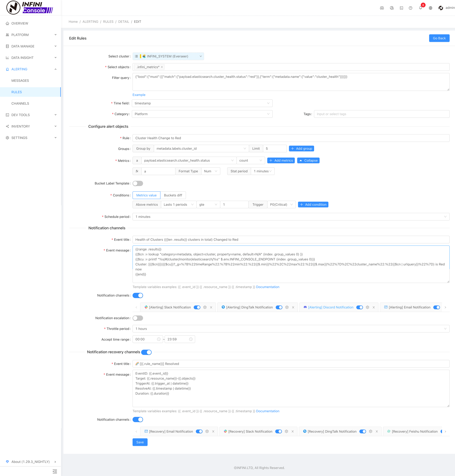Viewport: 455px width, 476px height.
Task: Turn on Notification escalation toggle
Action: [x=138, y=318]
